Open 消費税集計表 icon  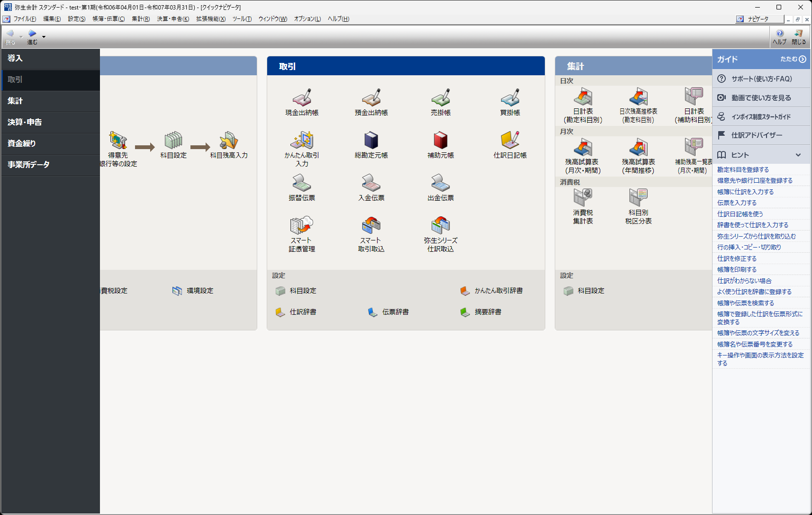583,198
